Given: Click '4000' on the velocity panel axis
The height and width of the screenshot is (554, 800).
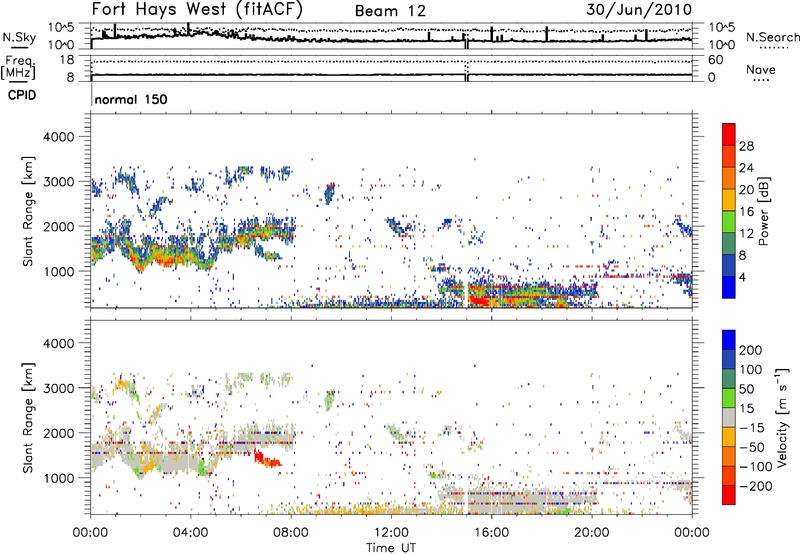Looking at the screenshot, I should (58, 343).
